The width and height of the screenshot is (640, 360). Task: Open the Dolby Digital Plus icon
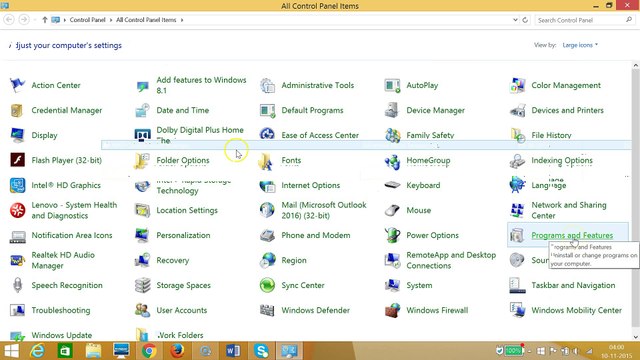pyautogui.click(x=142, y=135)
